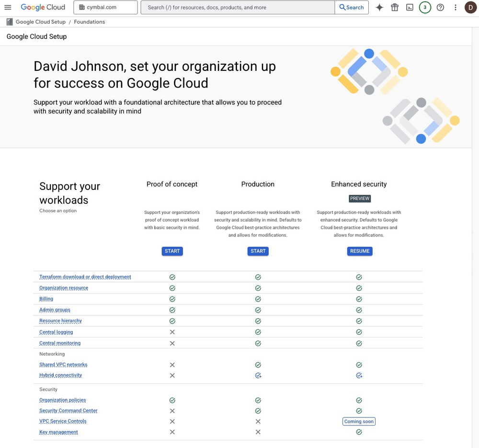Open the Central monitoring link

click(x=60, y=343)
